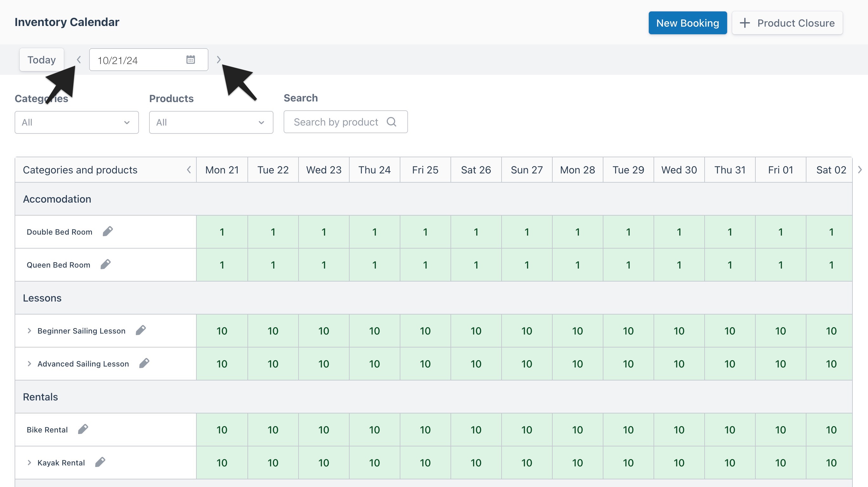This screenshot has height=487, width=868.
Task: Click the New Booking button
Action: pos(687,23)
